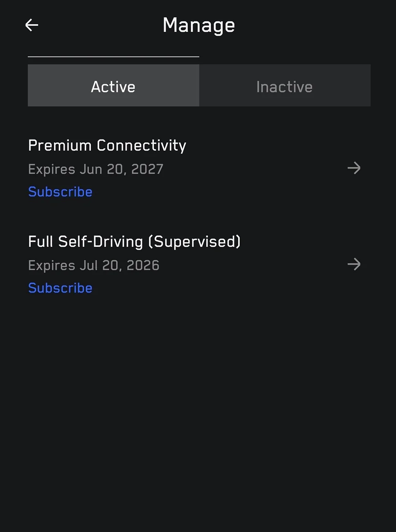Viewport: 396px width, 532px height.
Task: Tap the Expires Jul 20, 2026 text
Action: point(94,265)
